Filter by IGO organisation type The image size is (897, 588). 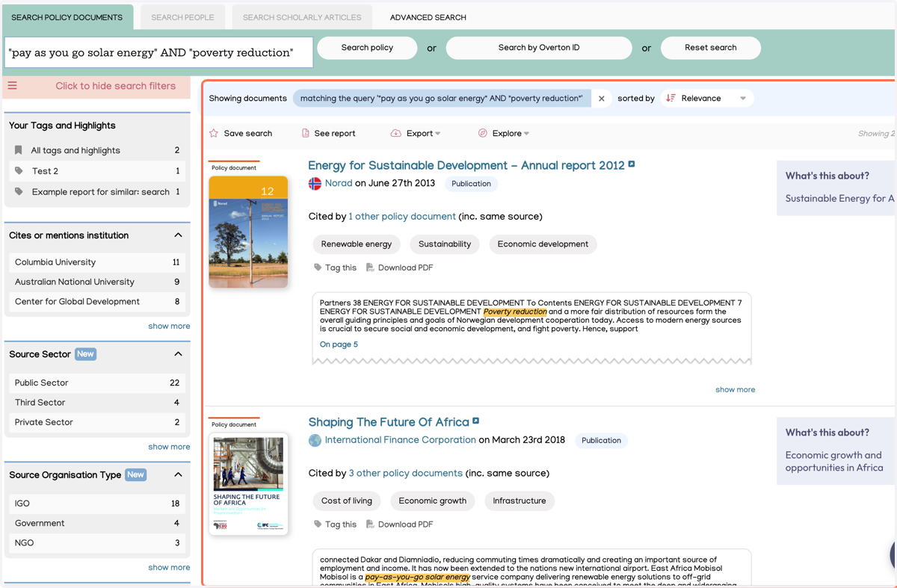(97, 504)
